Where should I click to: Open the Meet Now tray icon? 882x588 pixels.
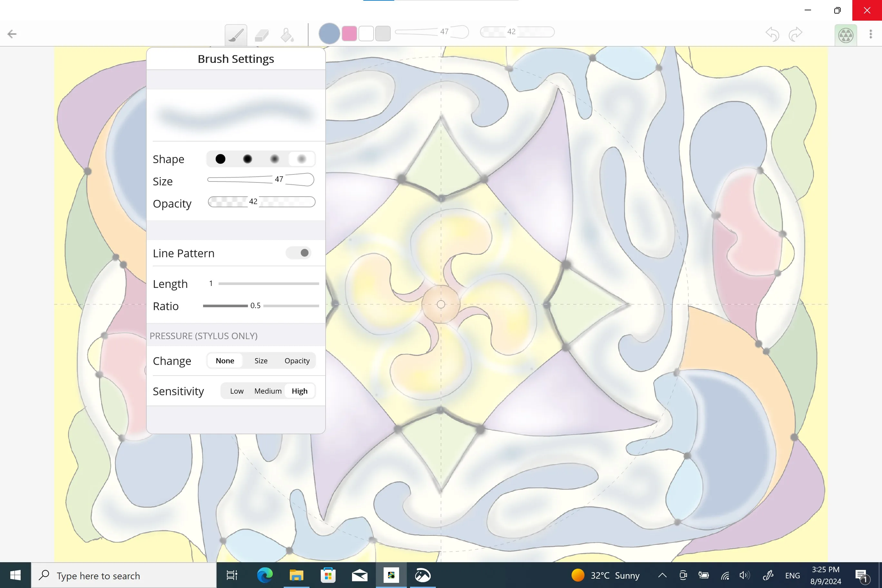pyautogui.click(x=683, y=575)
